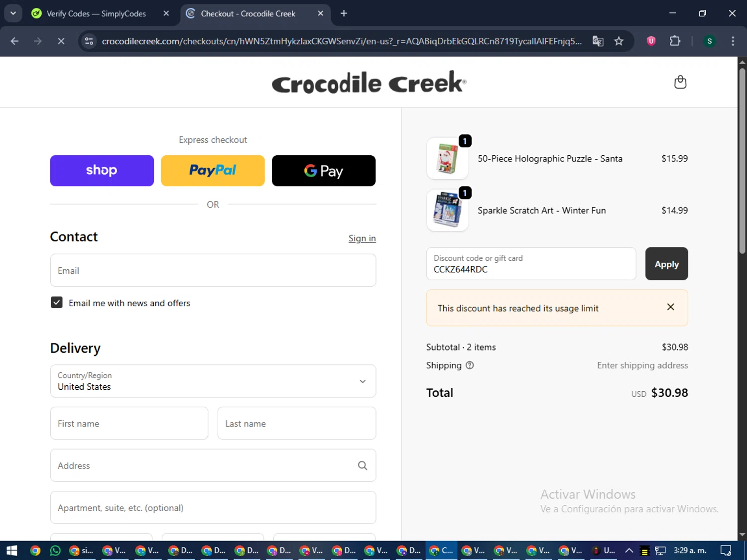Screen dimensions: 747x560
Task: Close the Verify Codes SimplyCodes tab
Action: pyautogui.click(x=166, y=13)
